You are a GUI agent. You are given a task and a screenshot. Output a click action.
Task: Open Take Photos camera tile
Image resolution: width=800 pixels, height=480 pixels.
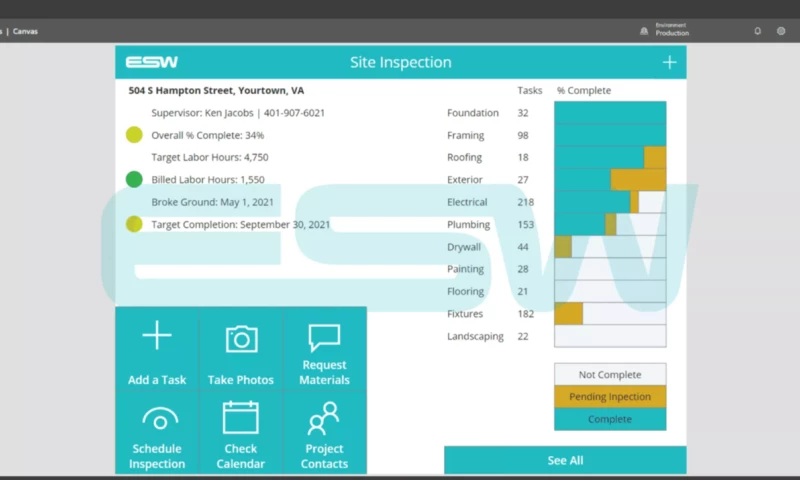[241, 349]
